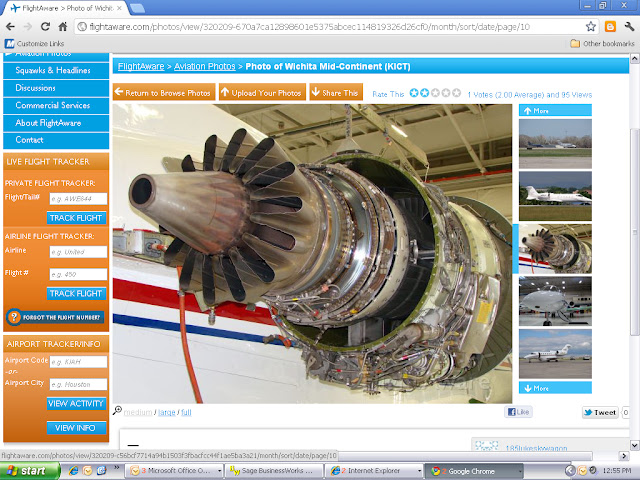View the large photo size
The height and width of the screenshot is (480, 640).
167,412
